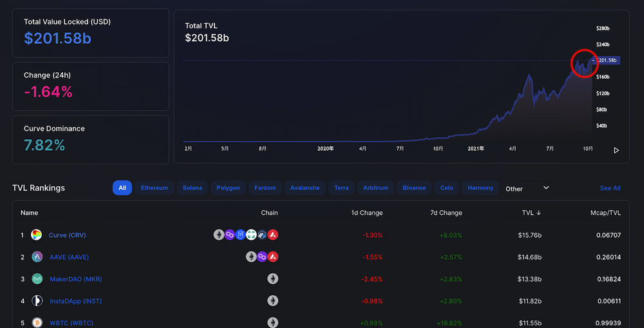Click the InstaDApp protocol logo

37,301
